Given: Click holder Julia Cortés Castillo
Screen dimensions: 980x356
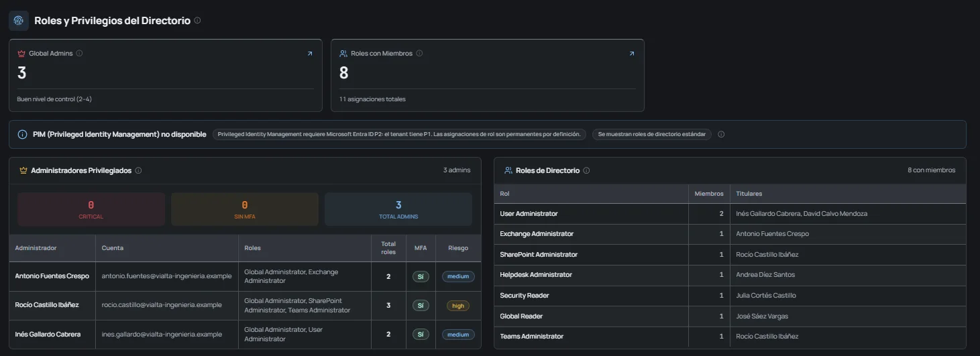Looking at the screenshot, I should (766, 296).
